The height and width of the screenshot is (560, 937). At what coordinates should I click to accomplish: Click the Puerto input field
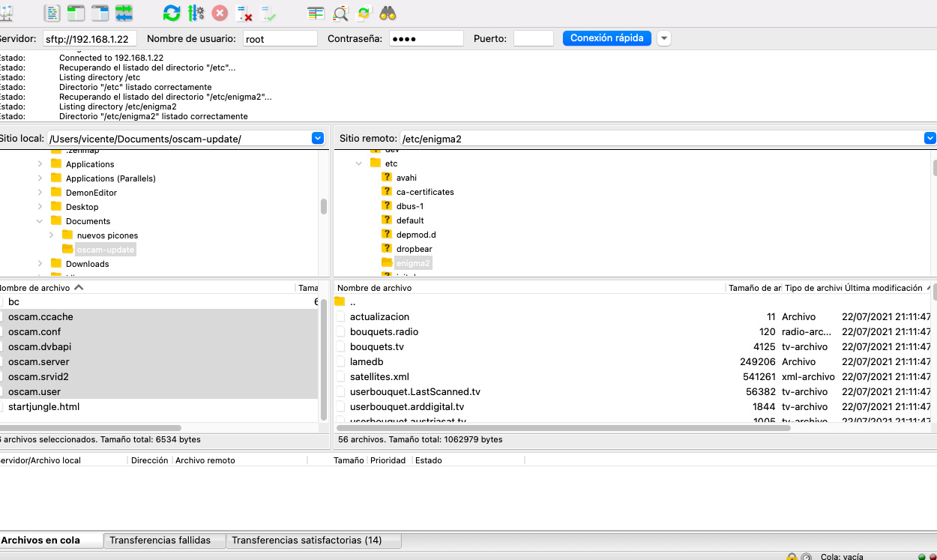533,38
